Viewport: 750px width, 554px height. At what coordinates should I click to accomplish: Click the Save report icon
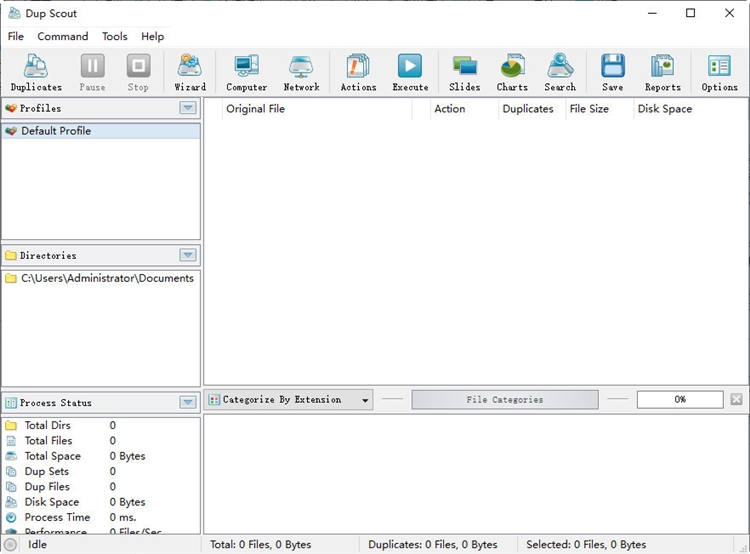(612, 72)
